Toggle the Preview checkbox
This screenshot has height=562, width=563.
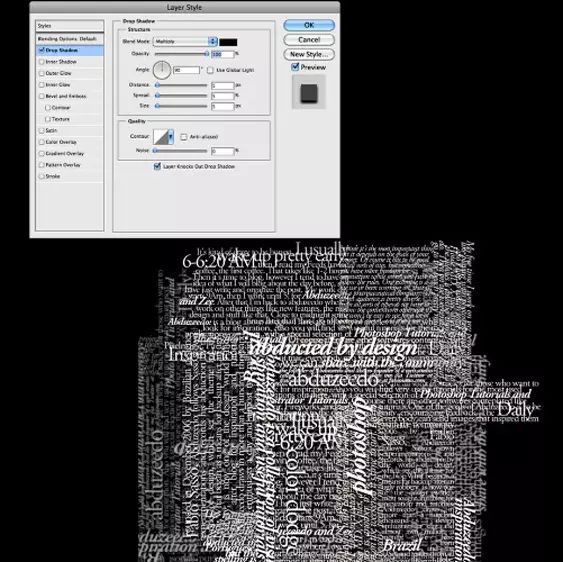(295, 67)
